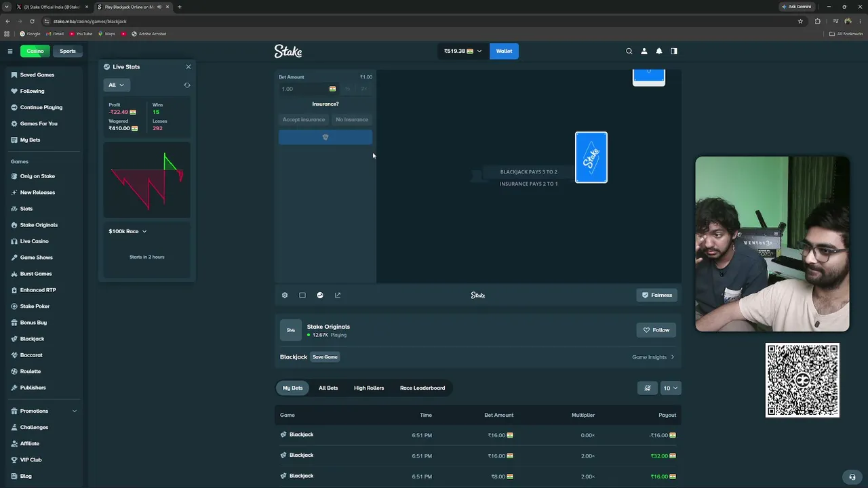Screen dimensions: 868x488
Task: Close the Live Stats panel
Action: click(189, 66)
